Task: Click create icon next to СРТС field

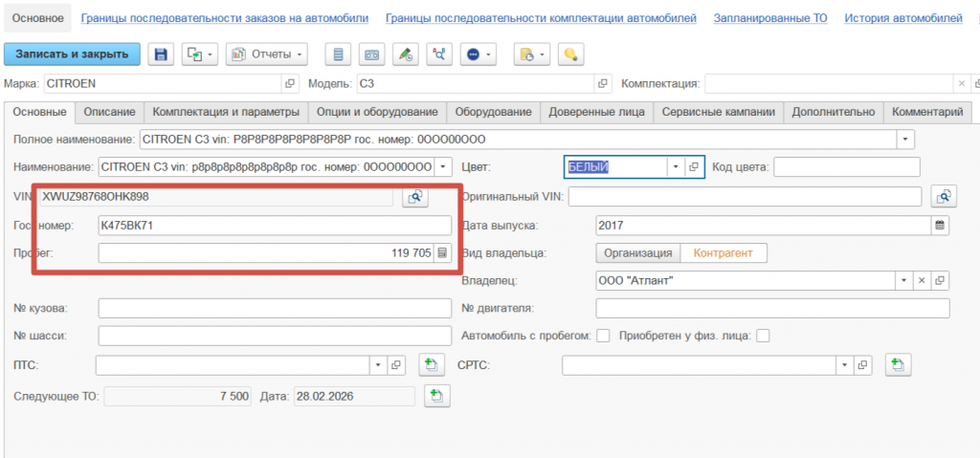Action: click(897, 365)
